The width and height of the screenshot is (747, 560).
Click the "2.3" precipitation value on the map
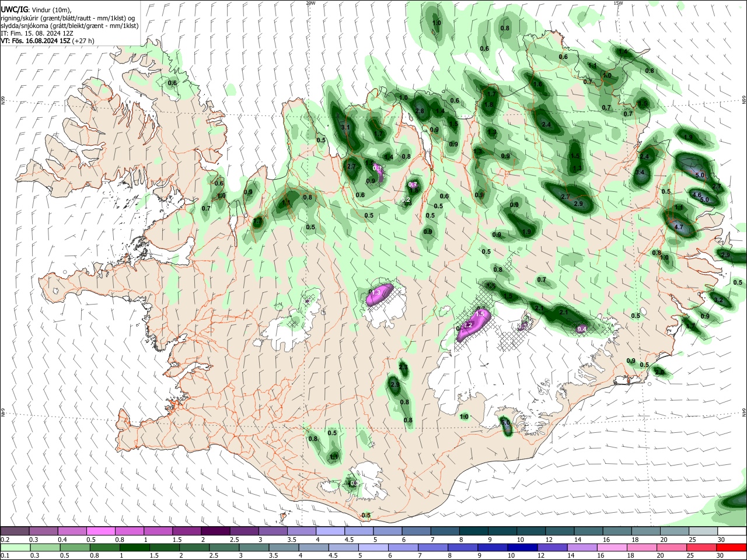coord(403,366)
